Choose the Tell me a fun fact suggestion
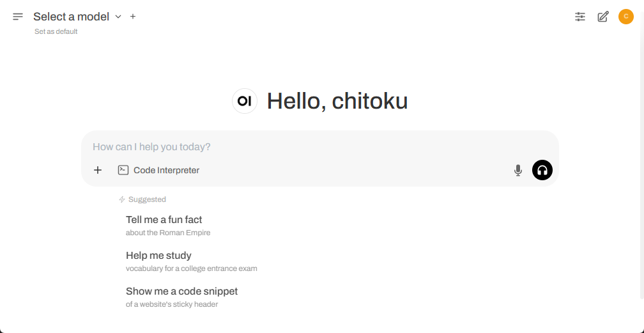The width and height of the screenshot is (644, 333). (x=169, y=225)
